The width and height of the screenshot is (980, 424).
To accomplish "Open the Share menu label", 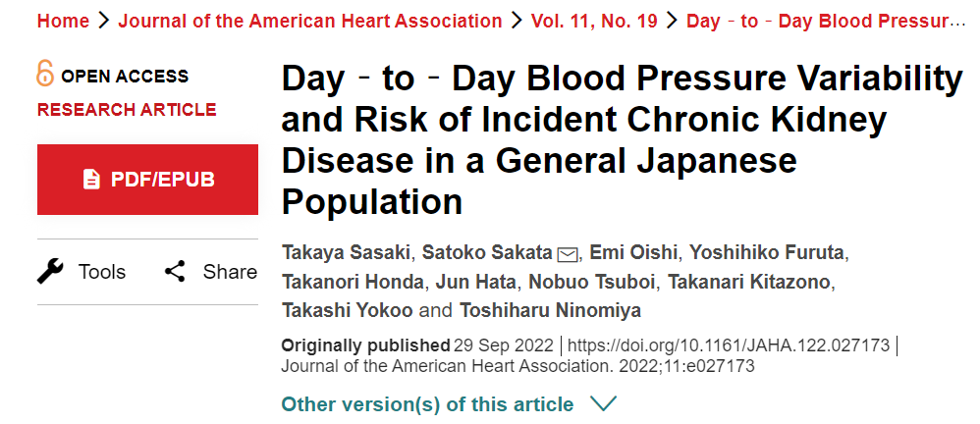I will [x=230, y=272].
